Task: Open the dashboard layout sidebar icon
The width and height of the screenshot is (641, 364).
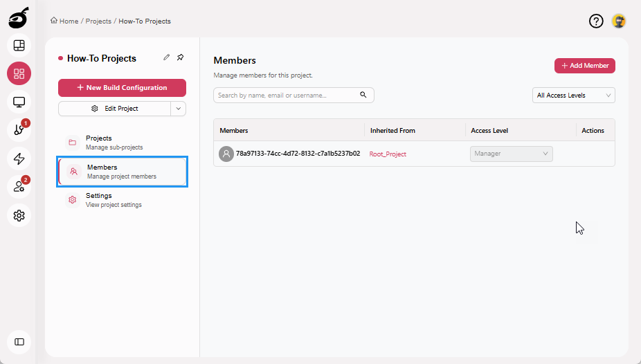Action: [x=19, y=46]
